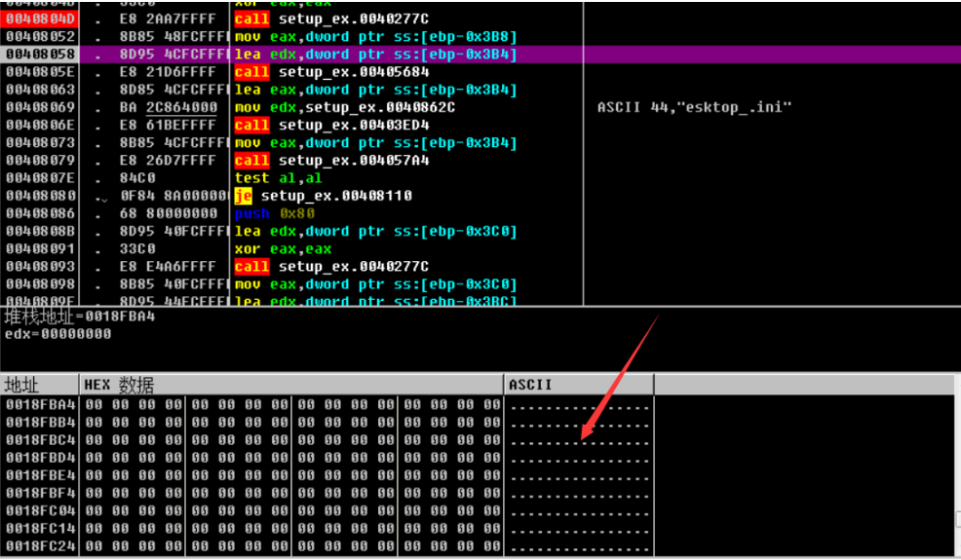This screenshot has height=560, width=961.
Task: Click the ASCII 44,"esktop_.ini" comment
Action: [694, 108]
